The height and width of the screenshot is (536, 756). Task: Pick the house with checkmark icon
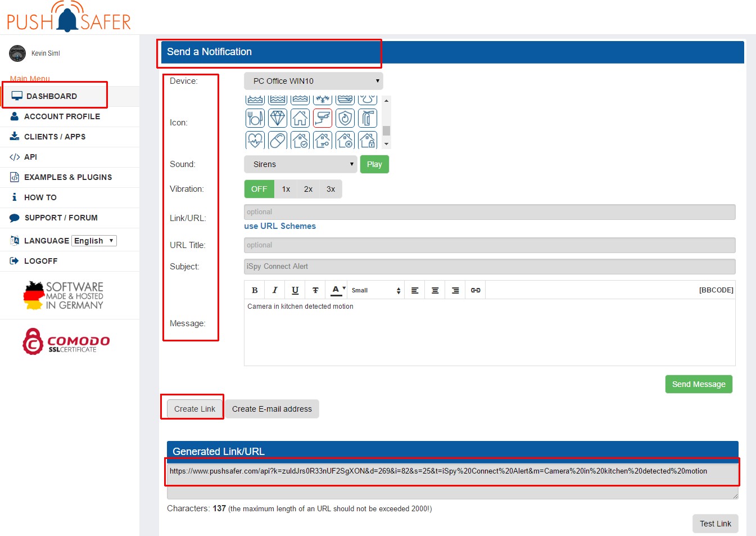300,140
